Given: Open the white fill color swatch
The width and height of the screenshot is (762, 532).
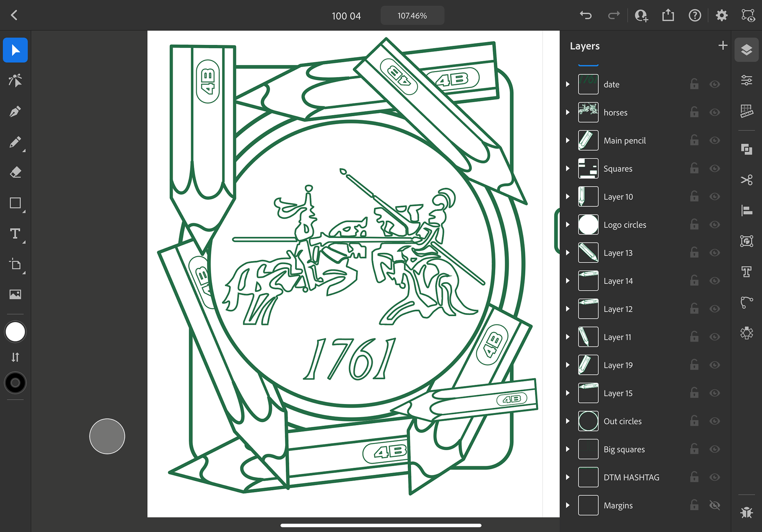Looking at the screenshot, I should [15, 332].
